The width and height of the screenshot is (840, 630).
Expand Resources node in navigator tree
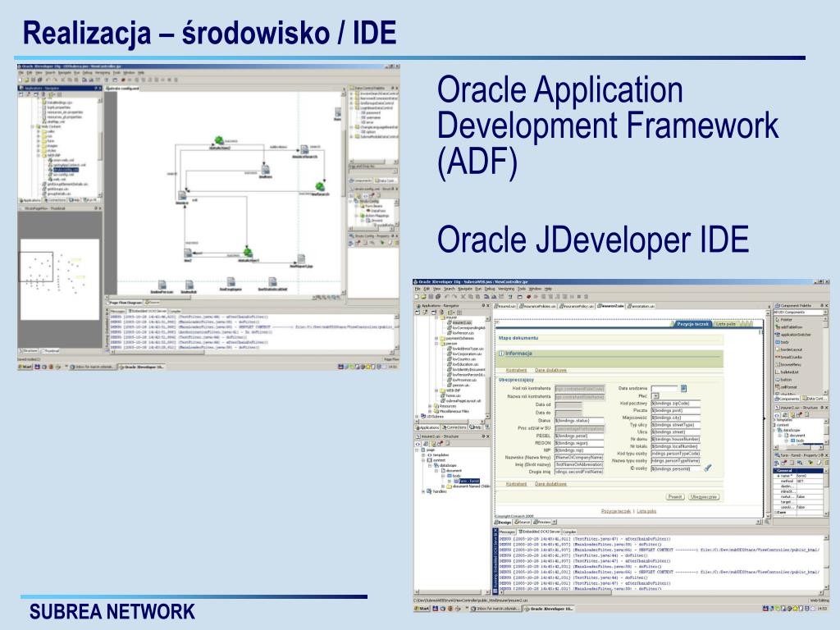click(x=430, y=406)
